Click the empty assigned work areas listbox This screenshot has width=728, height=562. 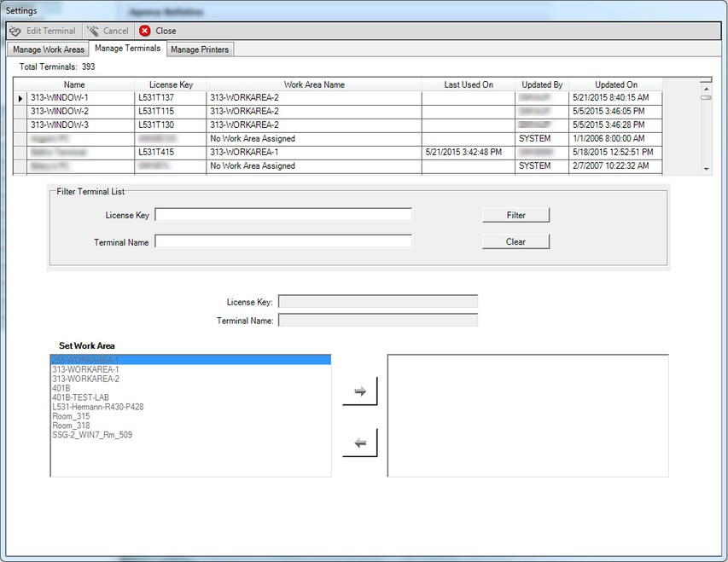coord(528,416)
